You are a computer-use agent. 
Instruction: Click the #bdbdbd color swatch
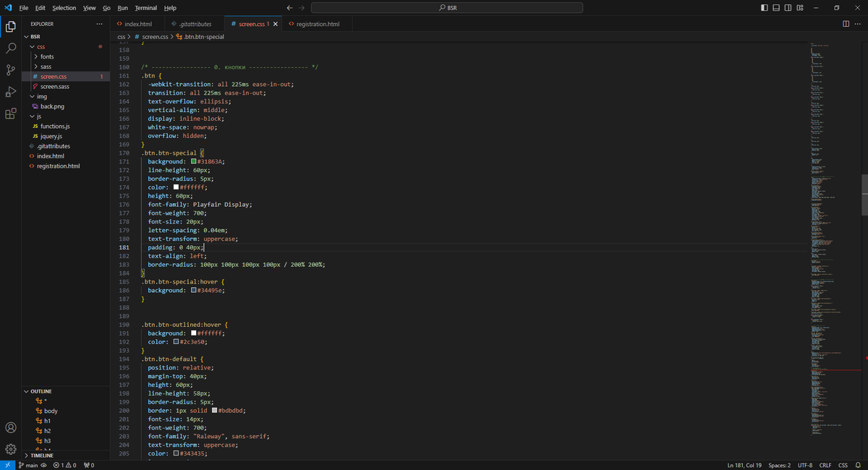(x=215, y=410)
